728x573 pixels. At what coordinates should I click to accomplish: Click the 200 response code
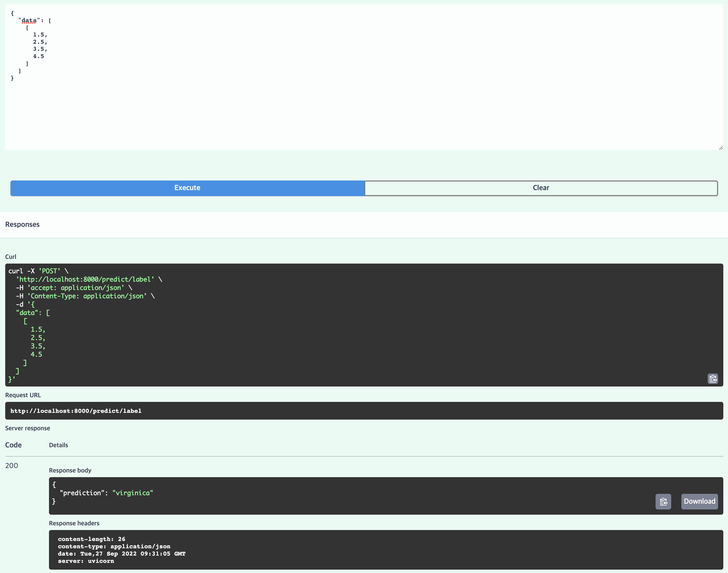(x=12, y=466)
